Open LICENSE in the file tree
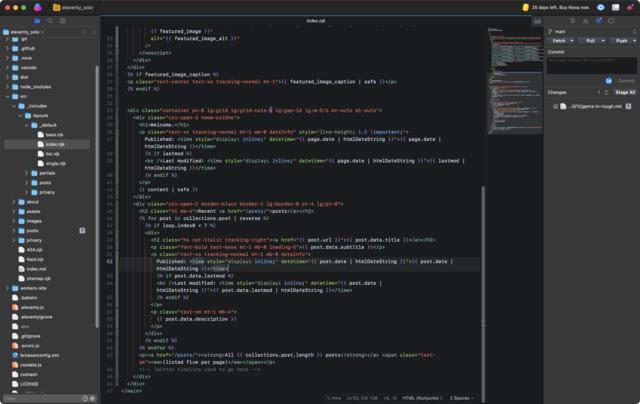This screenshot has width=640, height=404. pyautogui.click(x=29, y=384)
